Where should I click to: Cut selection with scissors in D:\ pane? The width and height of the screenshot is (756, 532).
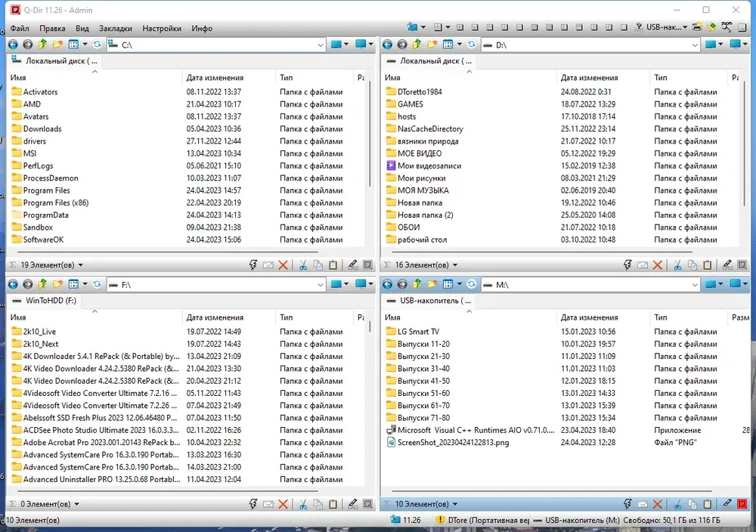[677, 264]
